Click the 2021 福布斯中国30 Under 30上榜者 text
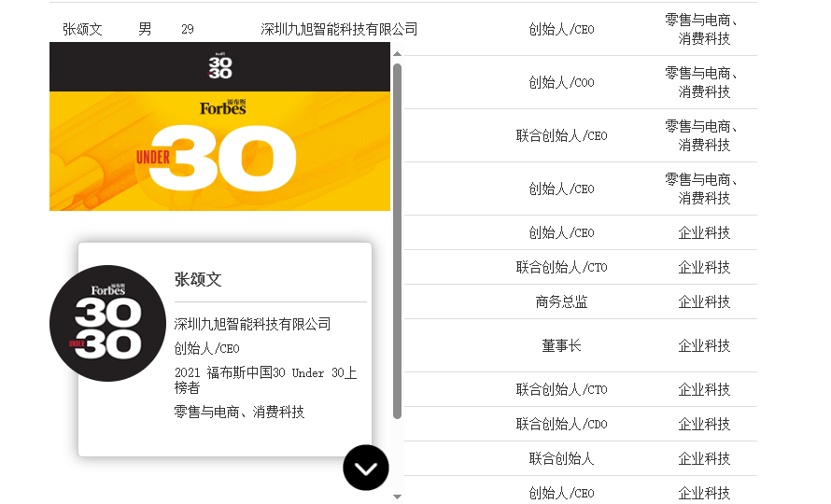The width and height of the screenshot is (831, 504). pos(265,380)
